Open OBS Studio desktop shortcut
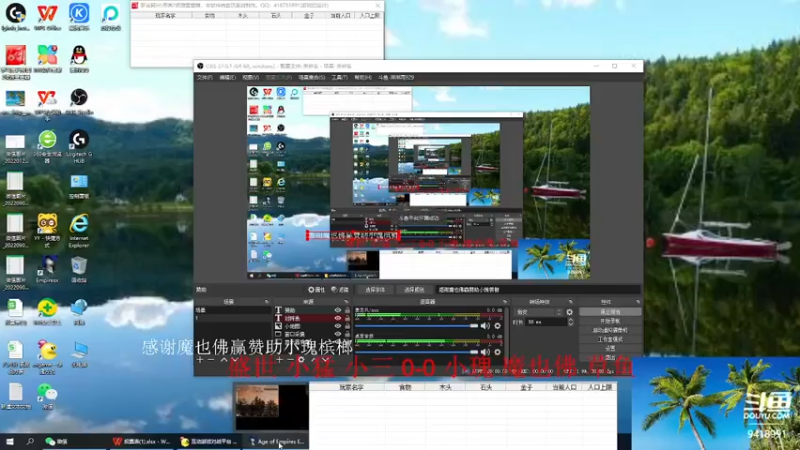The height and width of the screenshot is (450, 800). pos(79,101)
